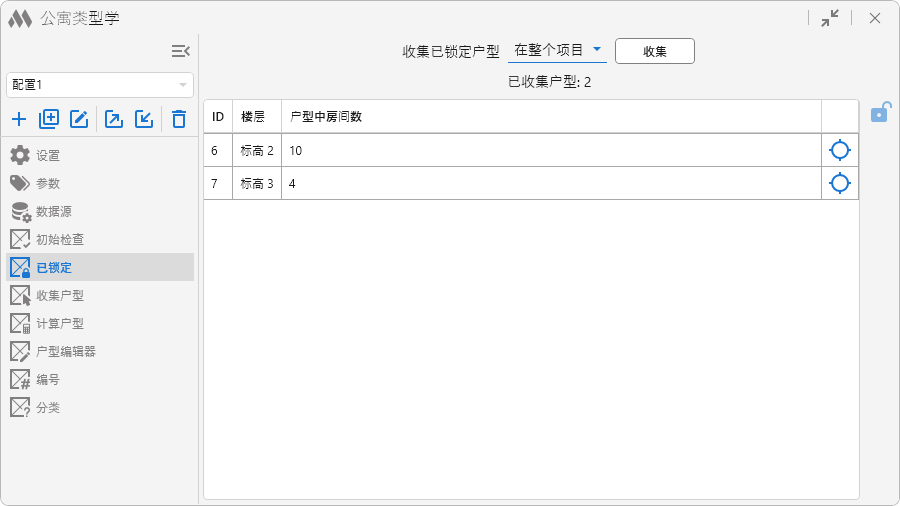The image size is (900, 506).
Task: Open the 户型编辑器 page
Action: click(65, 351)
